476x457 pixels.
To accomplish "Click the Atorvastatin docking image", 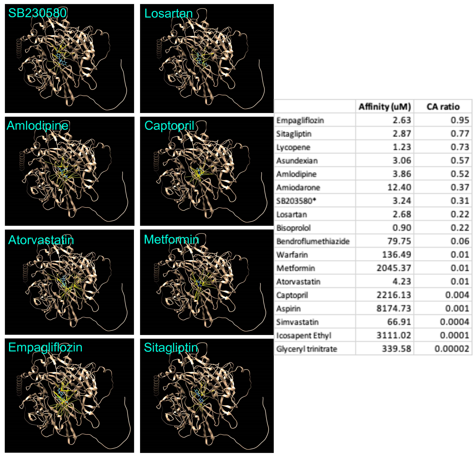I will click(69, 282).
